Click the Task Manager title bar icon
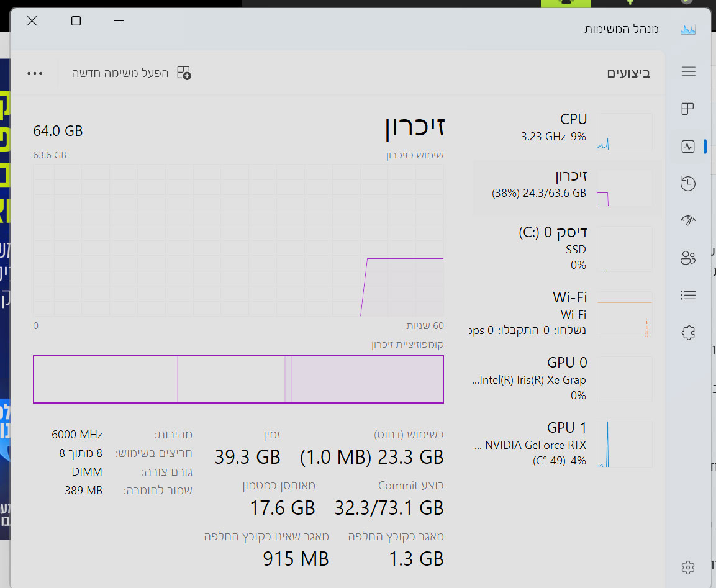The image size is (716, 588). click(x=688, y=29)
